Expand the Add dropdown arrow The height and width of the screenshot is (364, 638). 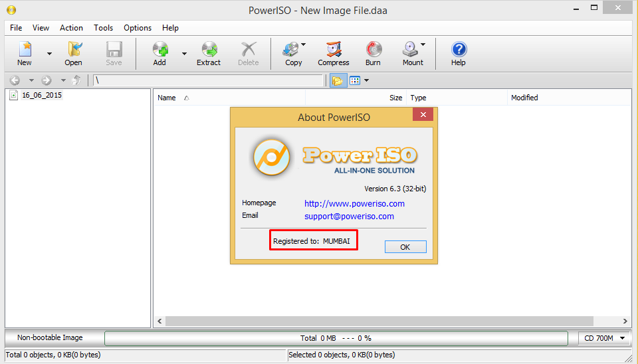point(184,54)
